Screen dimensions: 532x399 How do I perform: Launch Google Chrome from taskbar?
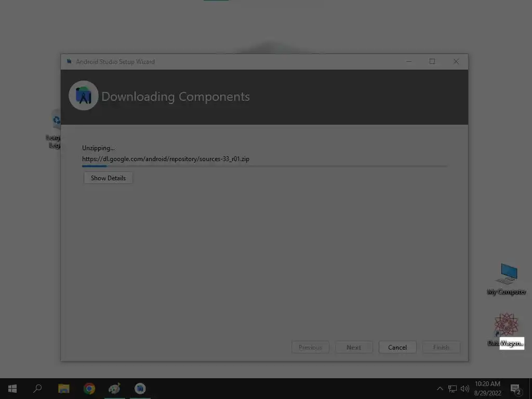pyautogui.click(x=89, y=389)
